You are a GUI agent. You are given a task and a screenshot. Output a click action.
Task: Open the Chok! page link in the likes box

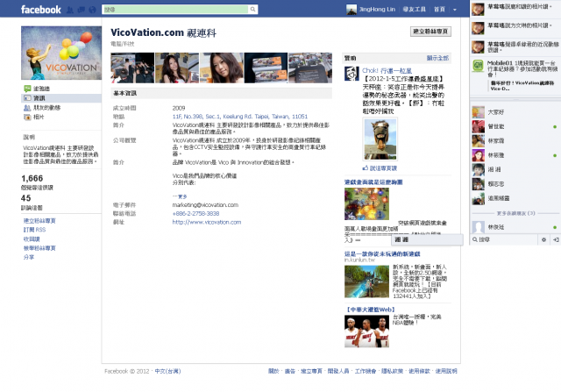coord(387,70)
